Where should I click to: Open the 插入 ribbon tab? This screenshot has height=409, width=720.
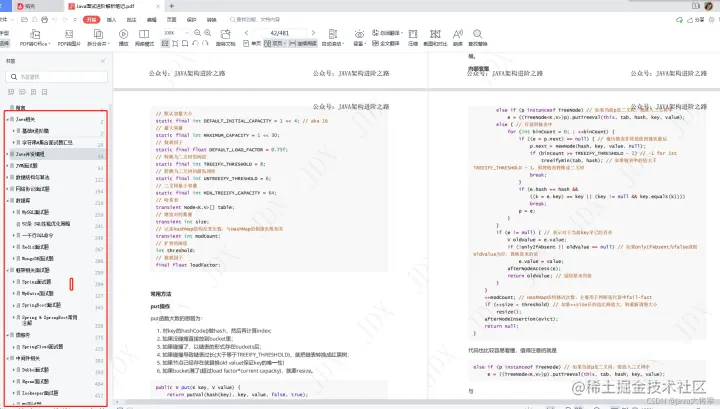point(112,20)
